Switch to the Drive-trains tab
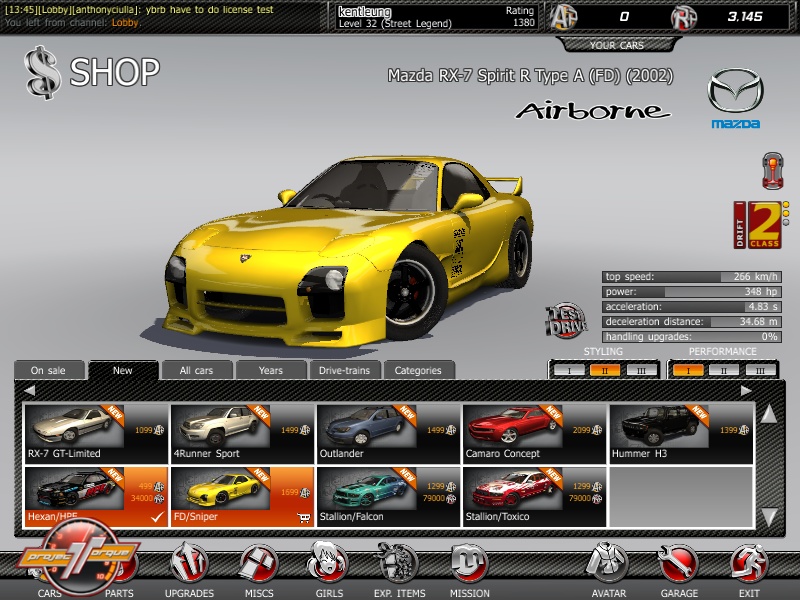800x600 pixels. click(x=344, y=370)
